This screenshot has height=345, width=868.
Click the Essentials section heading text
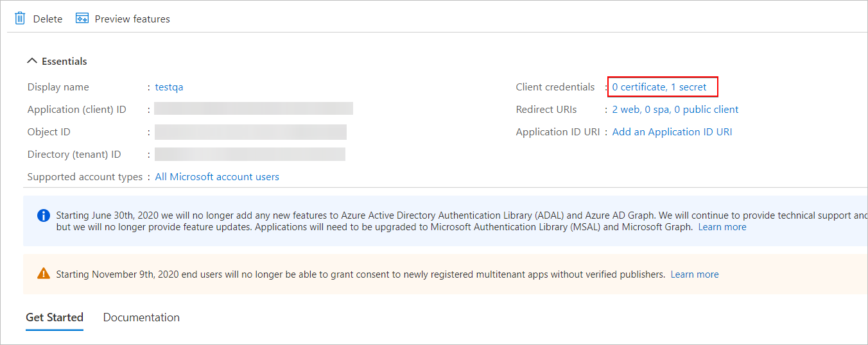64,62
